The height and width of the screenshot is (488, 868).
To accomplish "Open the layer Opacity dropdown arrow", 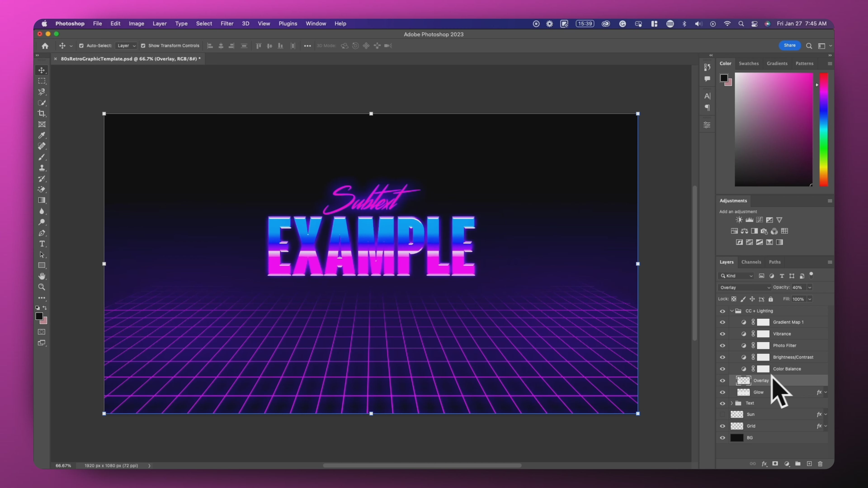I will point(810,287).
